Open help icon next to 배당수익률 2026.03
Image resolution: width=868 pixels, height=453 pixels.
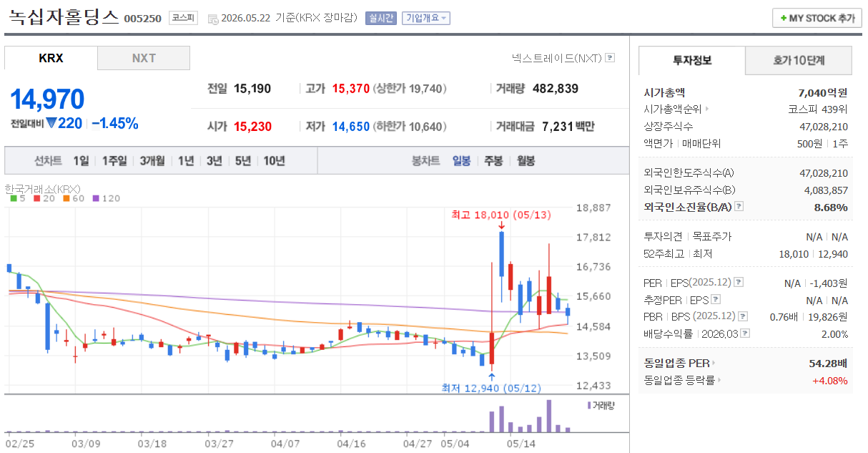[745, 333]
